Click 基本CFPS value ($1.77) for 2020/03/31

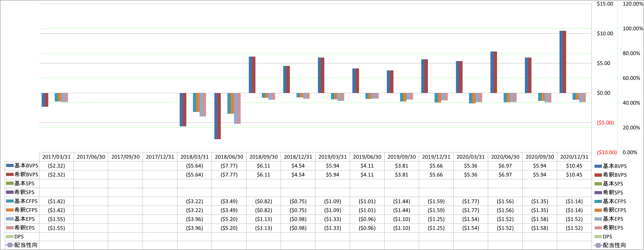tap(471, 201)
